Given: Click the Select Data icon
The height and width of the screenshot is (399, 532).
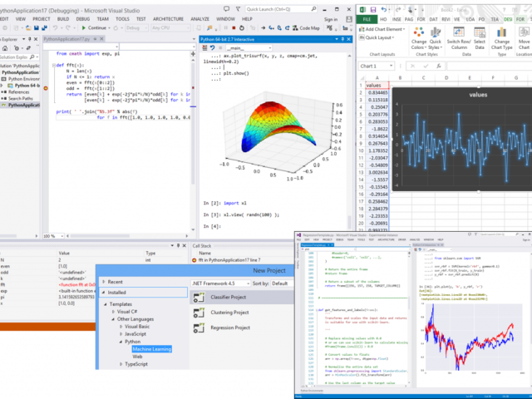Looking at the screenshot, I should pyautogui.click(x=480, y=32).
